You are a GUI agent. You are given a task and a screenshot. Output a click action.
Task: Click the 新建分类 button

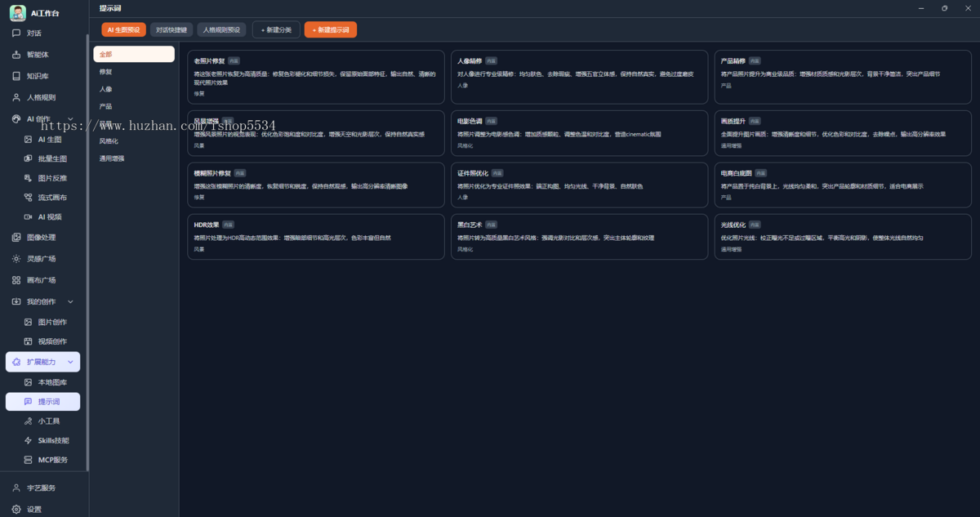pyautogui.click(x=276, y=30)
